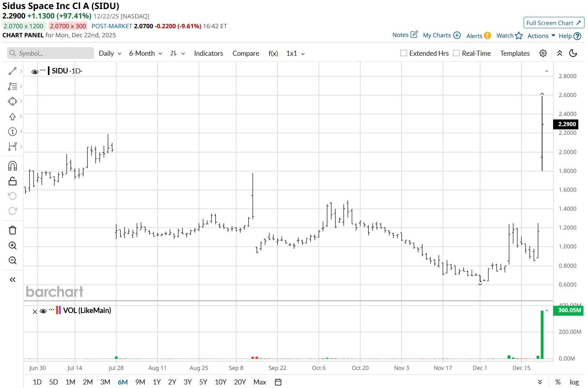Collapse the main chart pane chevron
Viewport: 588px width, 388px height.
(547, 71)
